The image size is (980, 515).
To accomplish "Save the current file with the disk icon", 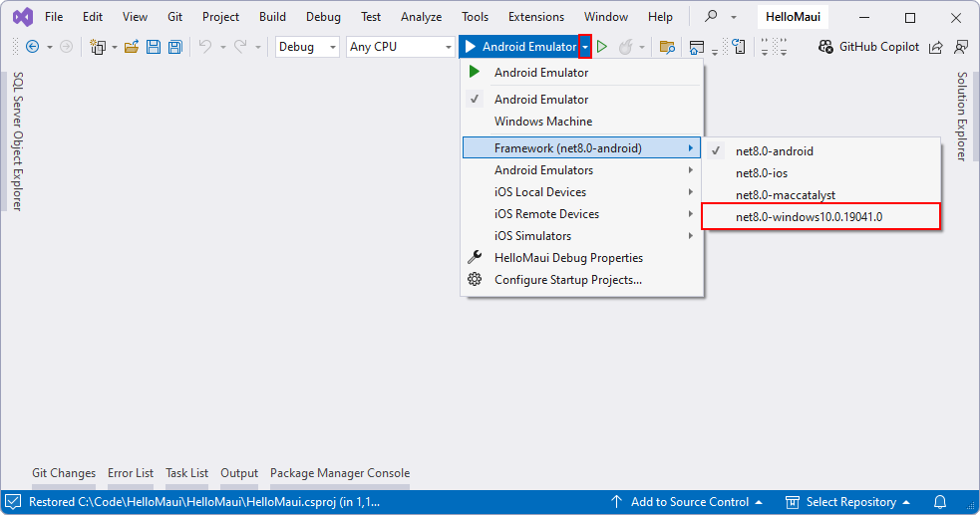I will pos(154,47).
